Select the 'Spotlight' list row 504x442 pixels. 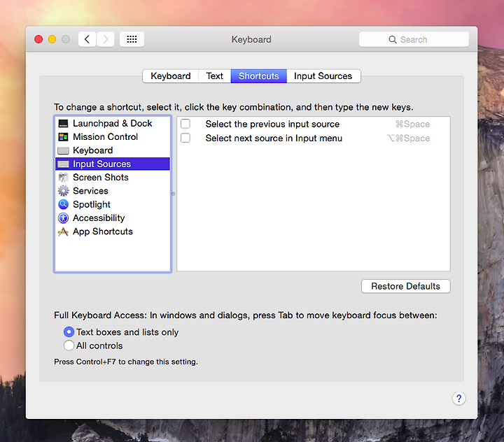(x=113, y=204)
